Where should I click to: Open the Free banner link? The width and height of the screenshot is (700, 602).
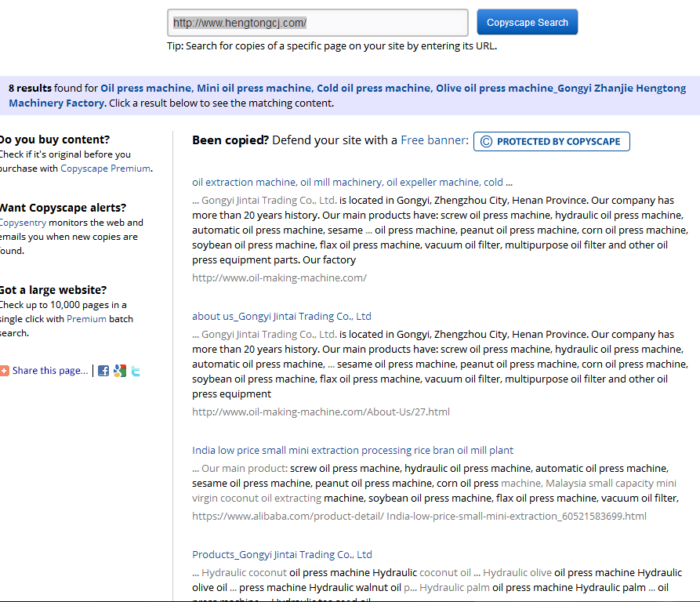tap(433, 140)
